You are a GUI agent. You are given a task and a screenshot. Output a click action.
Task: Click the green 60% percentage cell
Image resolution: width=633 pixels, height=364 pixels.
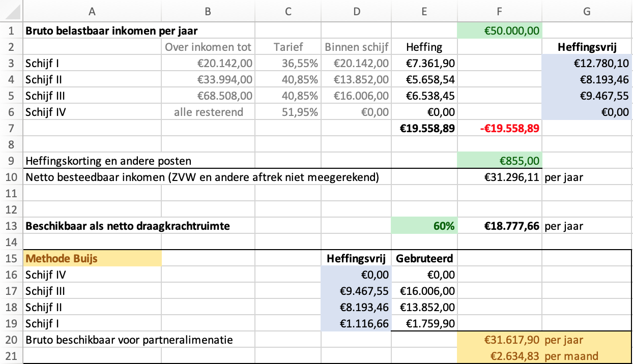pos(423,226)
